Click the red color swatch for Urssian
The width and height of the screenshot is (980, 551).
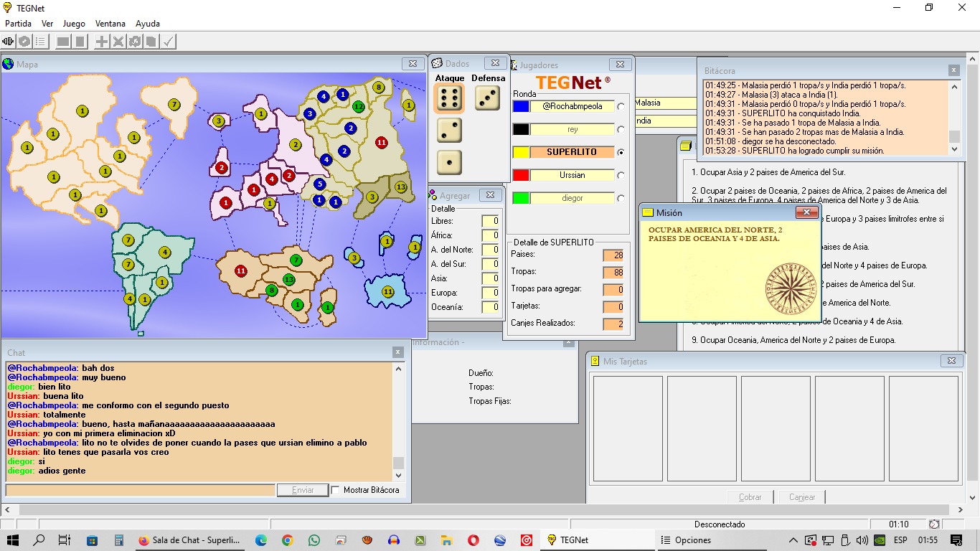(521, 175)
